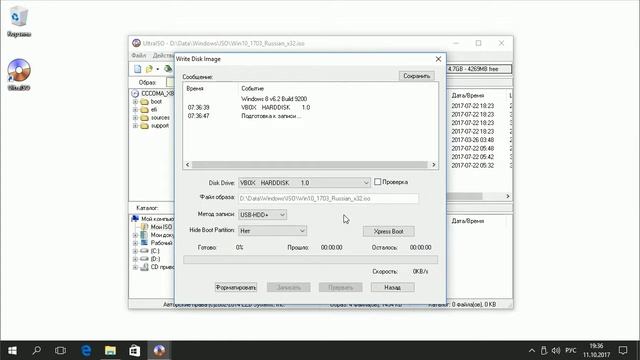
Task: Show hidden tray icons chevron
Action: click(x=531, y=350)
